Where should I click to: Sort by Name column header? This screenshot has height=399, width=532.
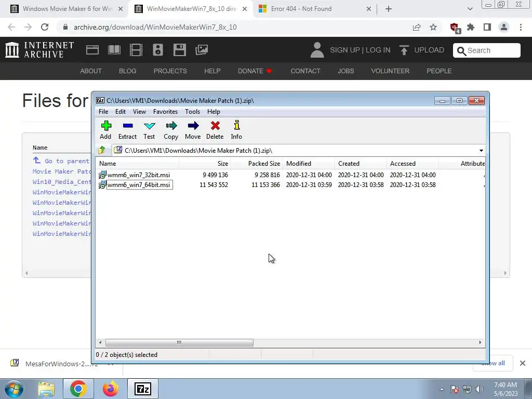pos(137,164)
